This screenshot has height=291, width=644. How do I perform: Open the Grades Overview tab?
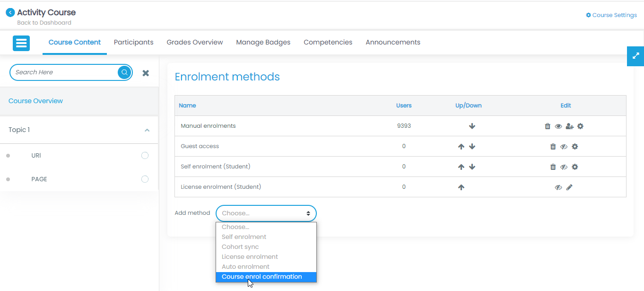point(195,42)
